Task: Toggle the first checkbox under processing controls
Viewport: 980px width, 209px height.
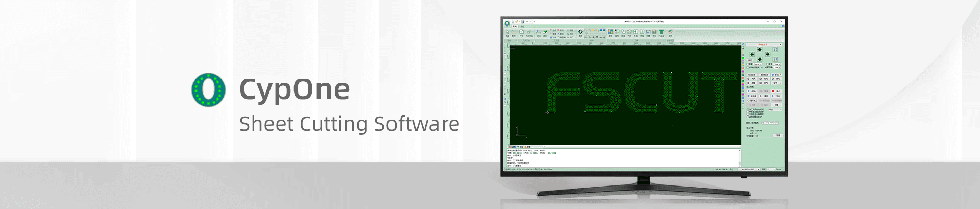Action: point(748,109)
